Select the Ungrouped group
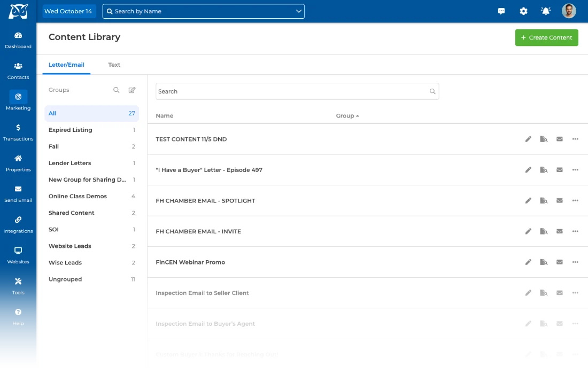 [x=91, y=279]
